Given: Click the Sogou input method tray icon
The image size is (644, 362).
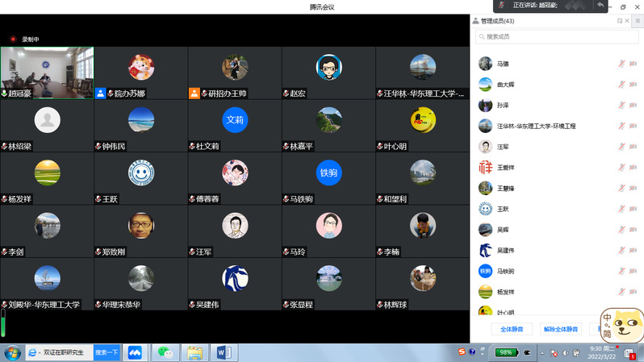Looking at the screenshot, I should (x=462, y=352).
